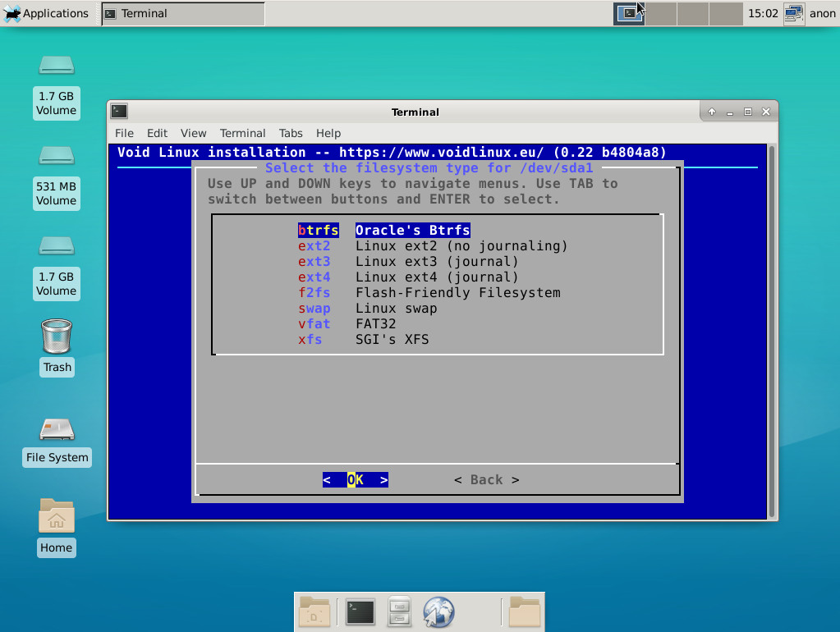Maximize the Terminal window
The width and height of the screenshot is (840, 632).
[x=748, y=112]
